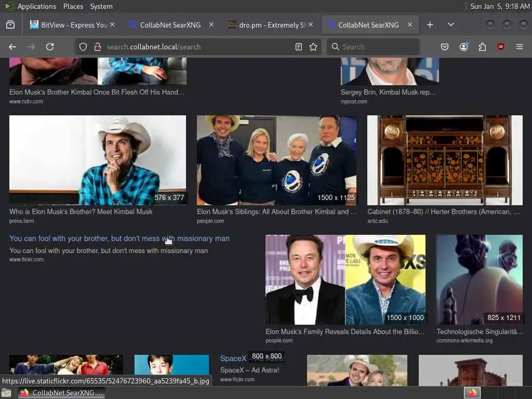Click the artic.edu source text
The height and width of the screenshot is (399, 532).
coord(377,221)
